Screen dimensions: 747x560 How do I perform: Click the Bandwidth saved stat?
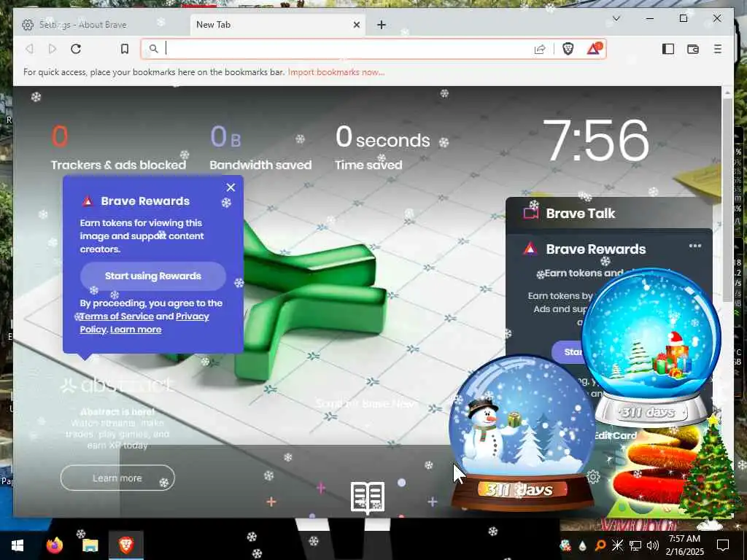click(x=260, y=149)
